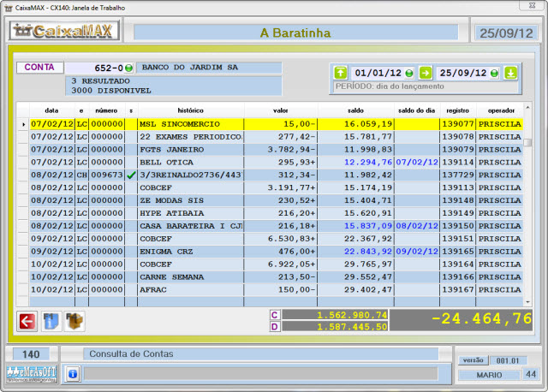Image resolution: width=548 pixels, height=392 pixels.
Task: Click the brown box icon in bottom toolbar
Action: 74,321
